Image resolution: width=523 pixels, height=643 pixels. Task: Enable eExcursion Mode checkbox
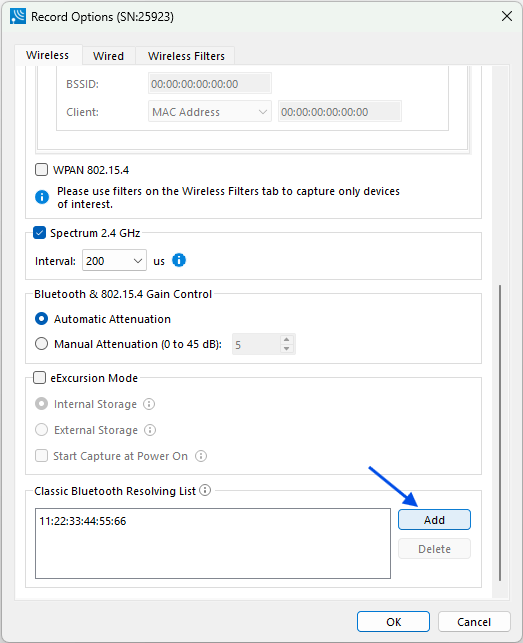(39, 378)
